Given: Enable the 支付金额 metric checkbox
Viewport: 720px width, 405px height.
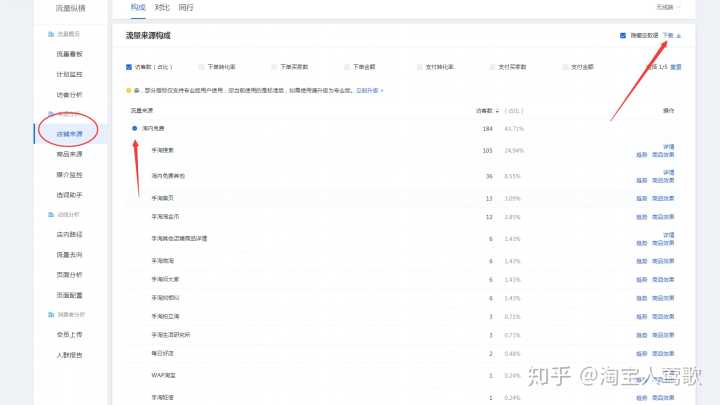Looking at the screenshot, I should pos(565,67).
